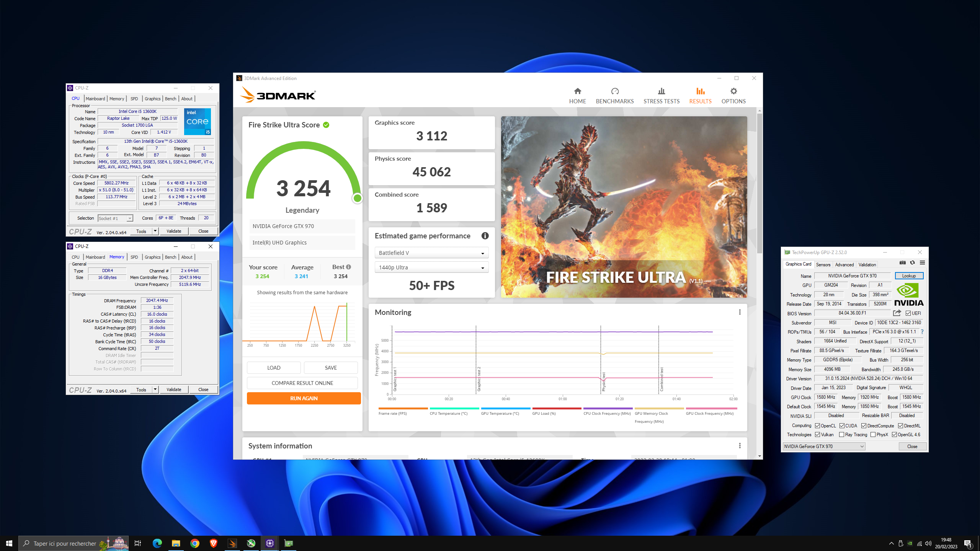Click the NVIDIA logo in GPU-Z
The image size is (980, 551).
point(909,295)
